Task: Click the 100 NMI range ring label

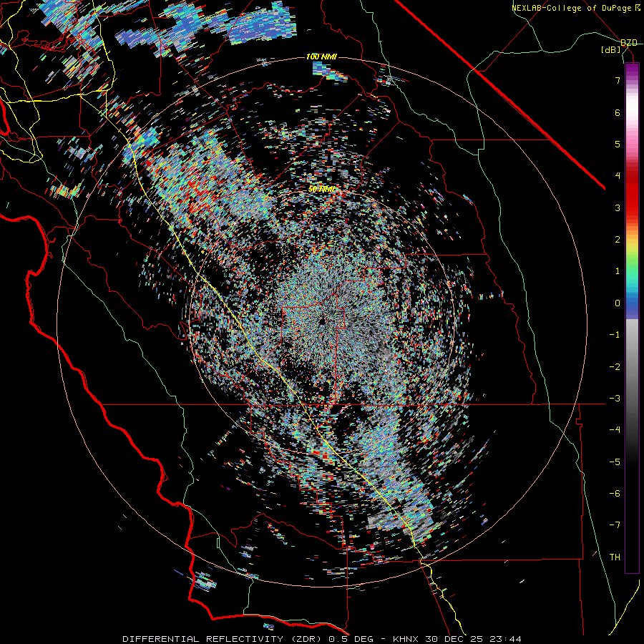Action: coord(321,57)
